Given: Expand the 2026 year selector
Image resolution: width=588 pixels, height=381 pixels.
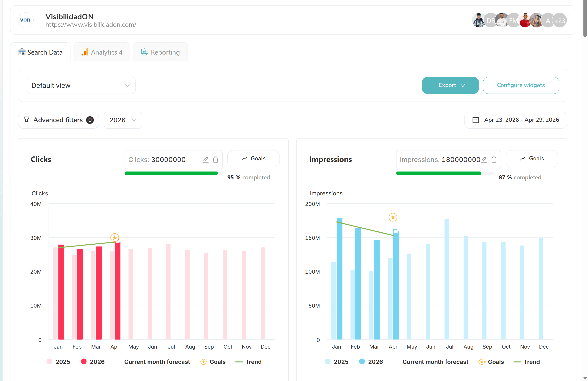Looking at the screenshot, I should (x=123, y=120).
